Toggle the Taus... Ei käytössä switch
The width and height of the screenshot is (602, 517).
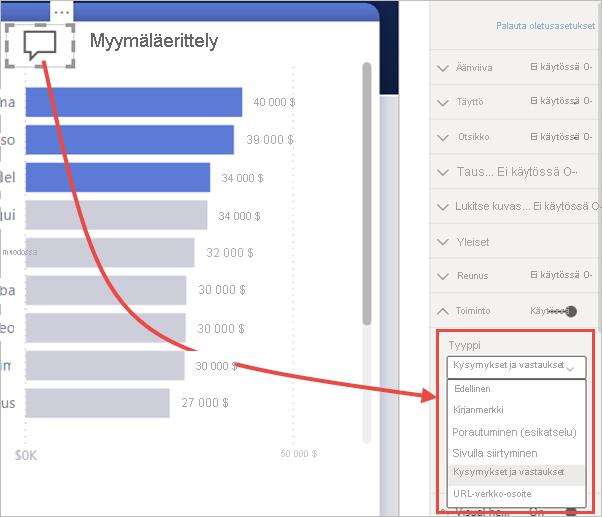pos(537,172)
